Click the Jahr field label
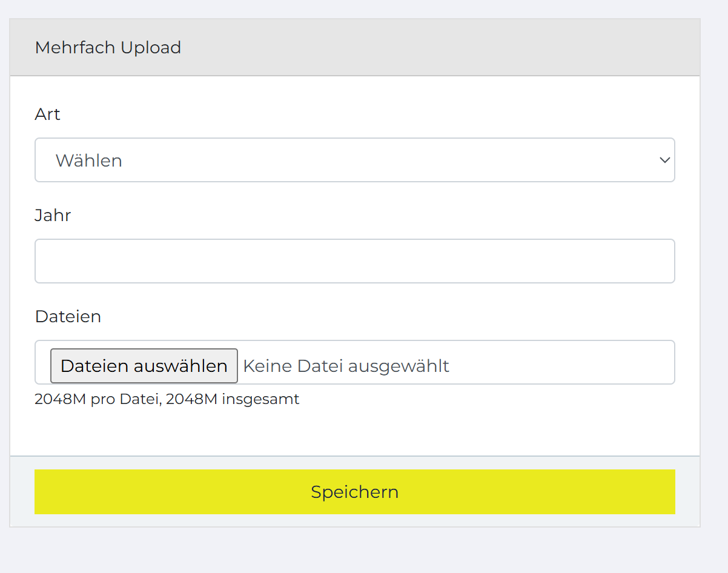 (x=53, y=215)
